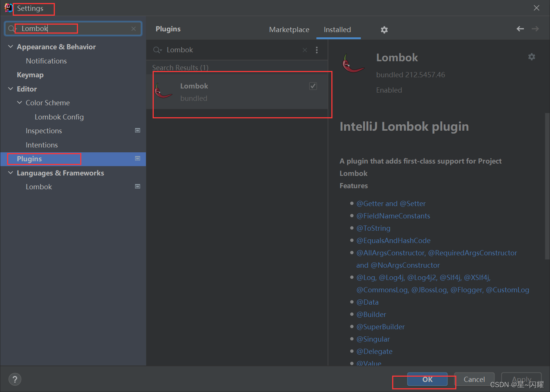The height and width of the screenshot is (392, 550).
Task: Click the project-level icon beside Plugins
Action: [138, 159]
